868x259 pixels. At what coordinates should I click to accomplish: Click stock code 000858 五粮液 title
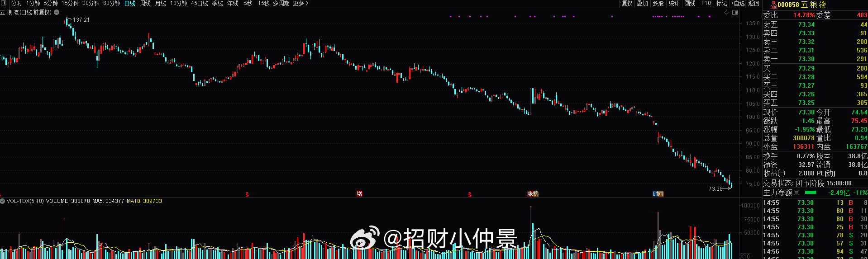802,5
